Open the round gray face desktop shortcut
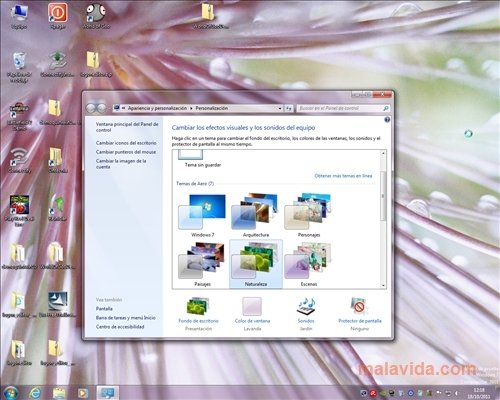Viewport: 500px width, 400px height. pos(96,16)
